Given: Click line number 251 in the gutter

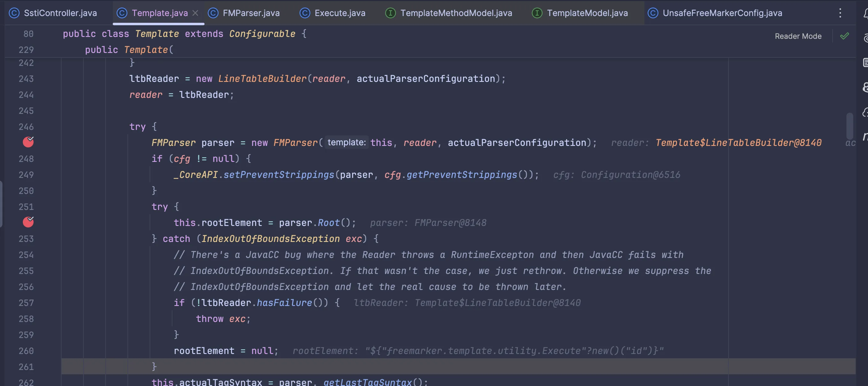Looking at the screenshot, I should [26, 207].
